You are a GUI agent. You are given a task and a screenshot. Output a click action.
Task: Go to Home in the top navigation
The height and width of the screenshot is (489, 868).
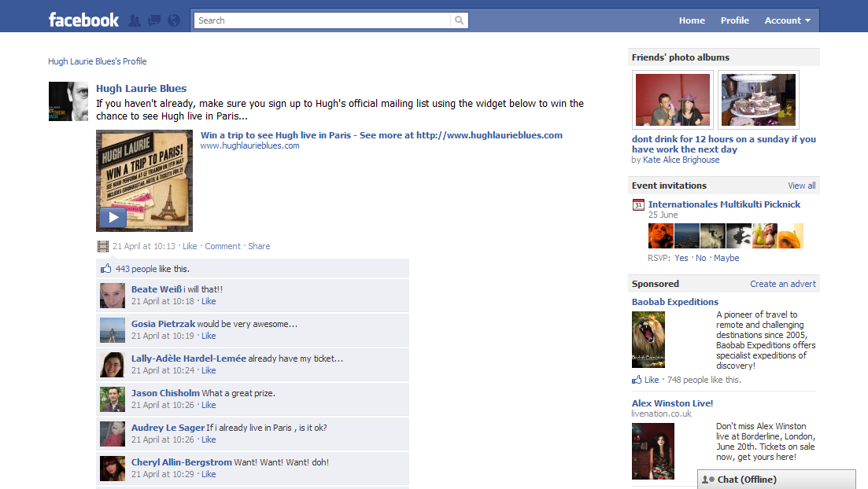(692, 20)
